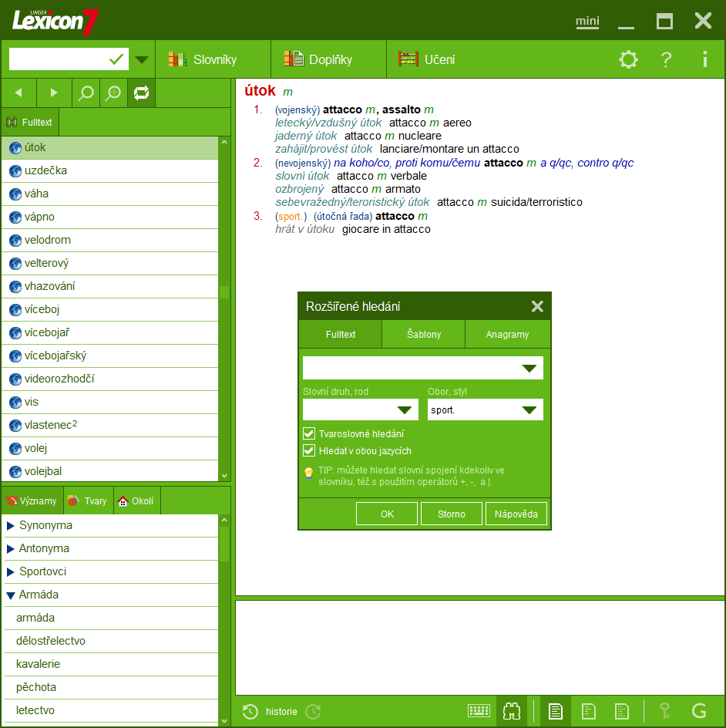Image resolution: width=726 pixels, height=728 pixels.
Task: Click OK in the search dialog
Action: click(x=387, y=514)
